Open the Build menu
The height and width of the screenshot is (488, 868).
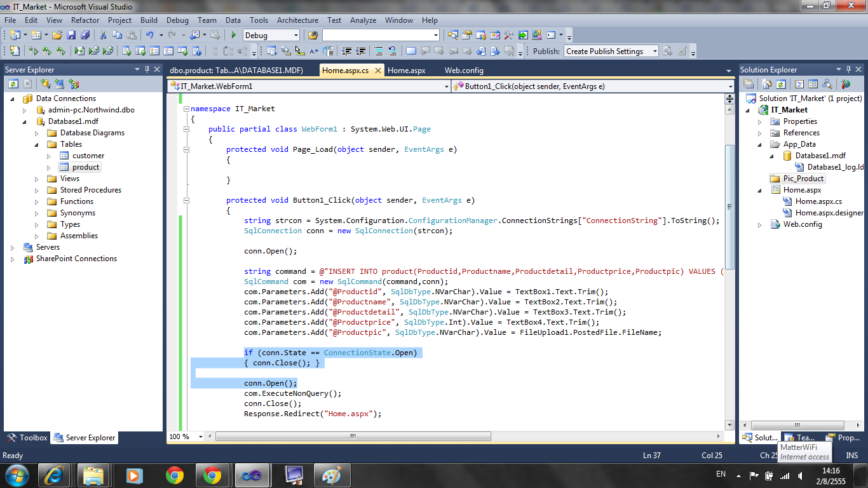tap(149, 20)
